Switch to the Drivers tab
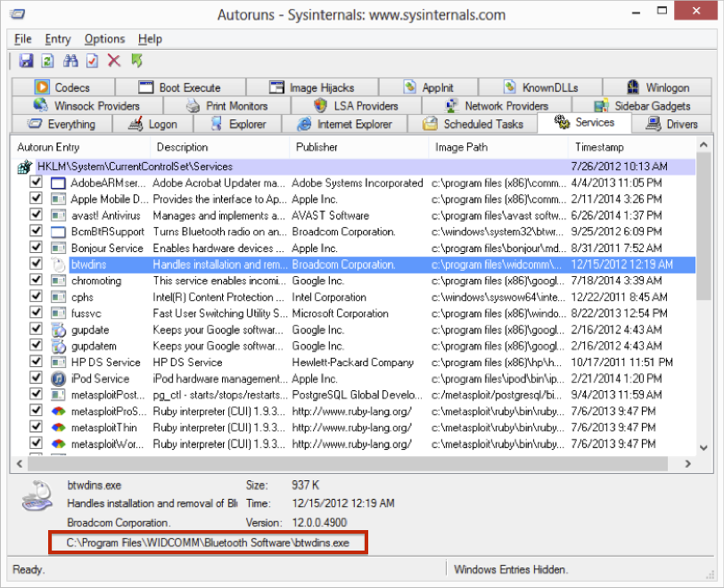Image resolution: width=724 pixels, height=588 pixels. [x=671, y=124]
